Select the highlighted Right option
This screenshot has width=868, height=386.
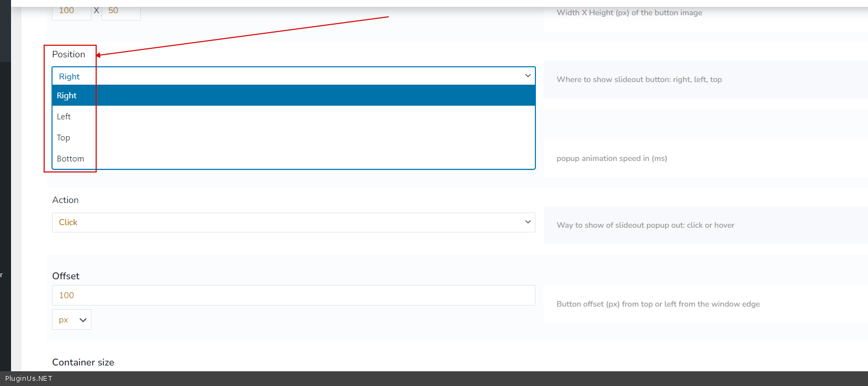pos(67,96)
